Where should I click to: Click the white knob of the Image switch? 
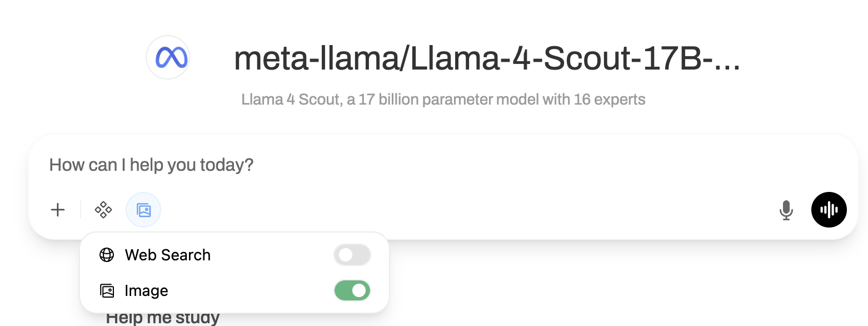[359, 290]
